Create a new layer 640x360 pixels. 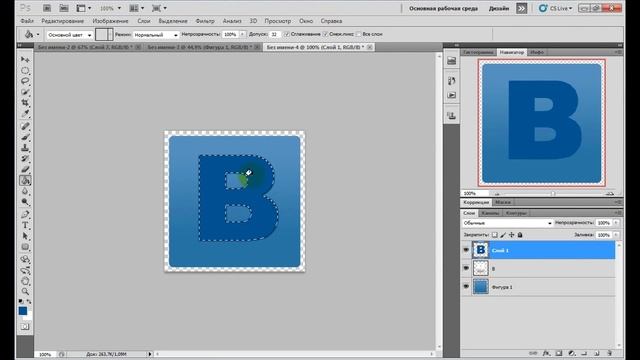597,353
